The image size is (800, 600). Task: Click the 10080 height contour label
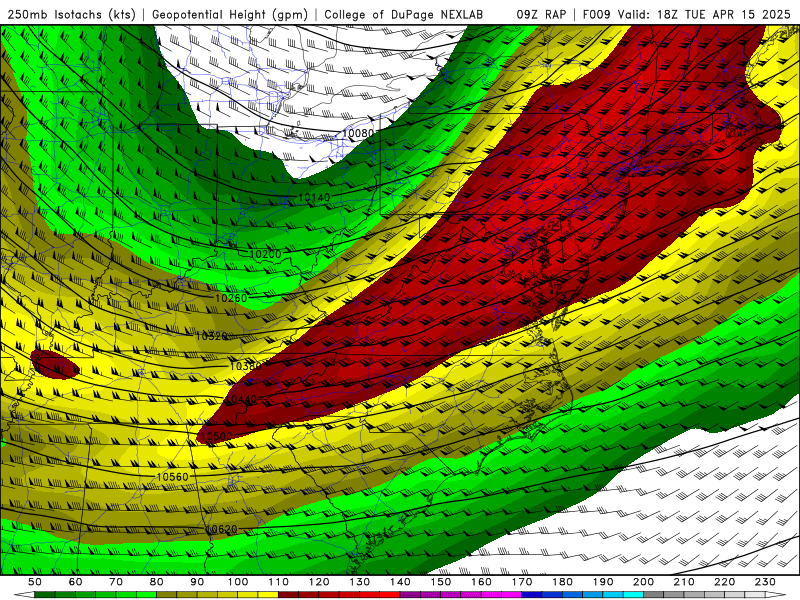coord(358,134)
